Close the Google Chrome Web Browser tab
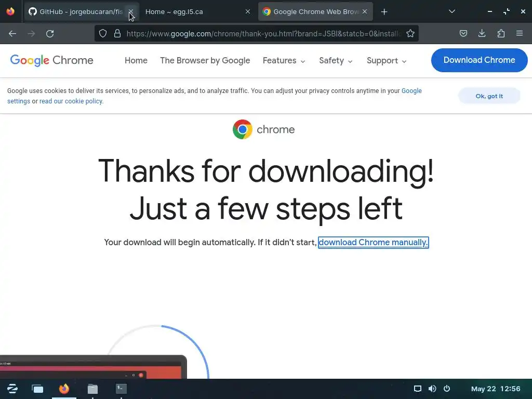This screenshot has height=399, width=532. (365, 11)
